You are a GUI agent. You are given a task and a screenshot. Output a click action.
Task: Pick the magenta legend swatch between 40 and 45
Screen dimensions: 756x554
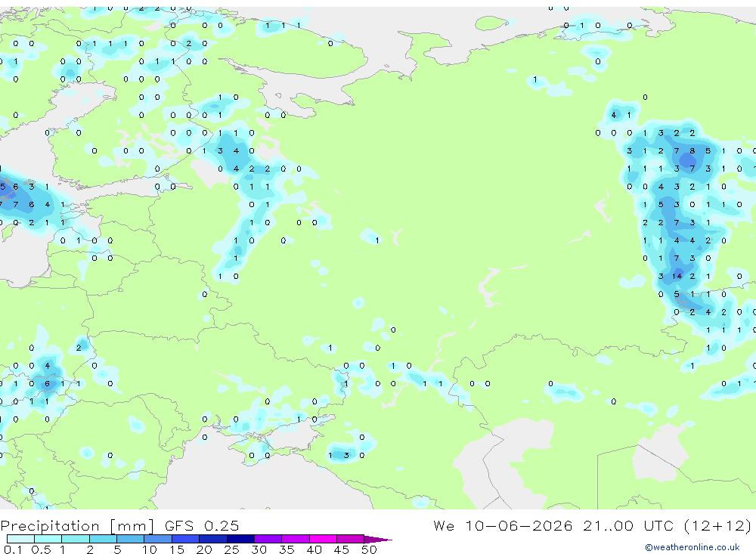tap(323, 539)
